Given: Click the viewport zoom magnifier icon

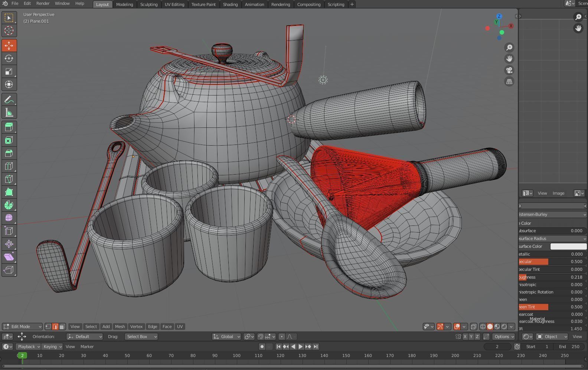Looking at the screenshot, I should 509,48.
